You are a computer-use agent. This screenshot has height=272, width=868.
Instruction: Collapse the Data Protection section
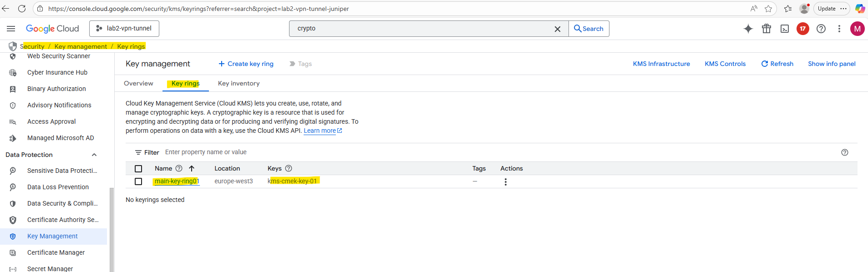94,155
